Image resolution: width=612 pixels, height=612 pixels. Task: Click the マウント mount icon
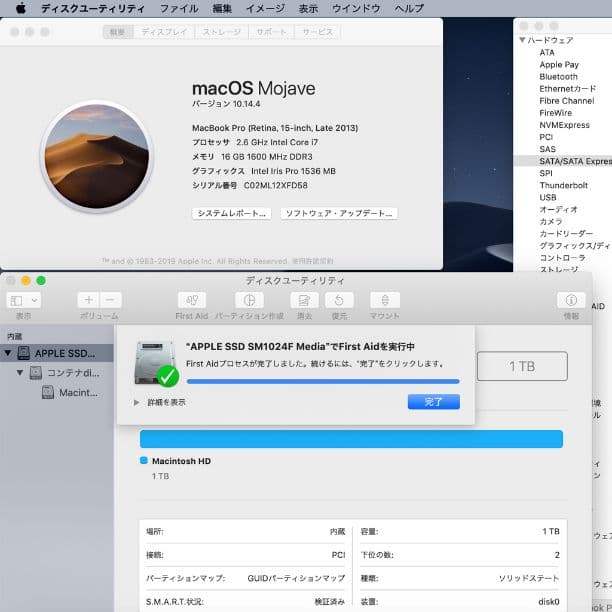(385, 300)
